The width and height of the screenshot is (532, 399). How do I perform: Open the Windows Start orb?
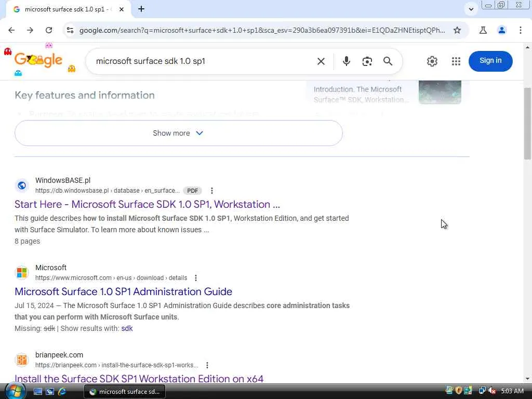[15, 391]
